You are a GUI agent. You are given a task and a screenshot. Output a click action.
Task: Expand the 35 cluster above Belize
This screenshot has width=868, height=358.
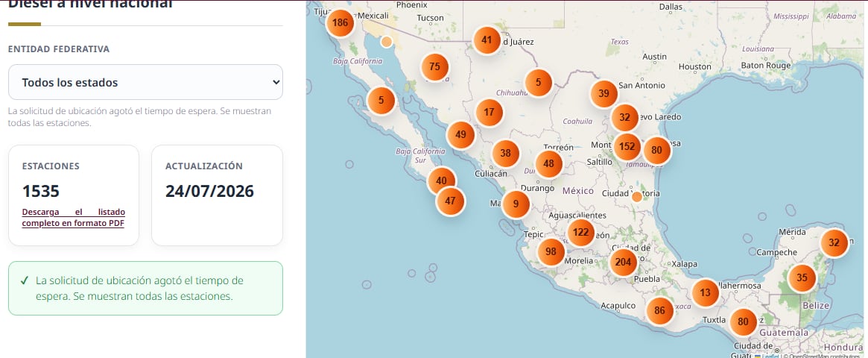[x=802, y=278]
